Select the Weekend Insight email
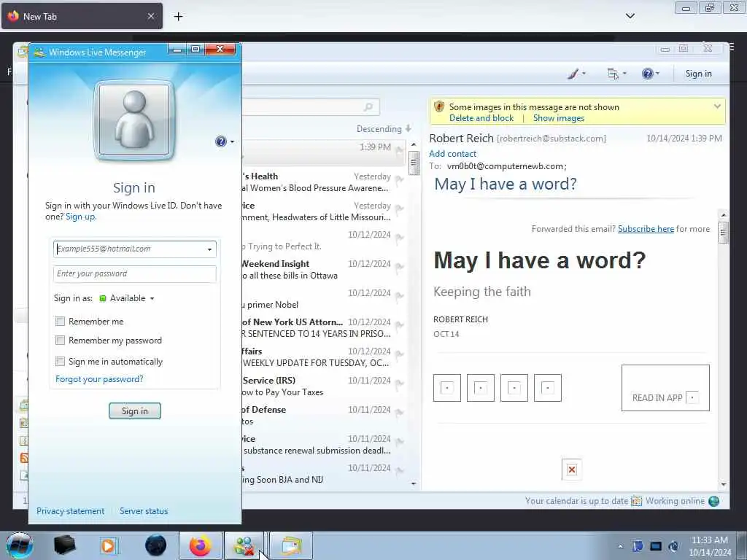This screenshot has height=560, width=747. point(324,270)
